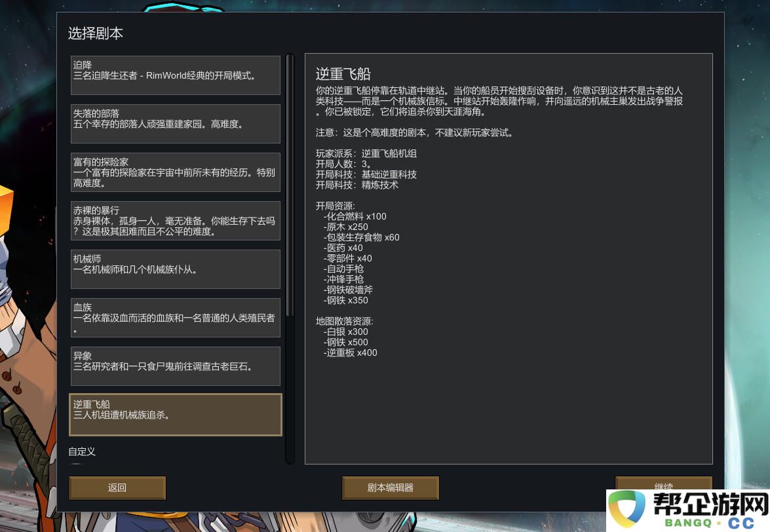Click the 包装生存食物 x60 entry
Image resolution: width=770 pixels, height=532 pixels.
362,238
